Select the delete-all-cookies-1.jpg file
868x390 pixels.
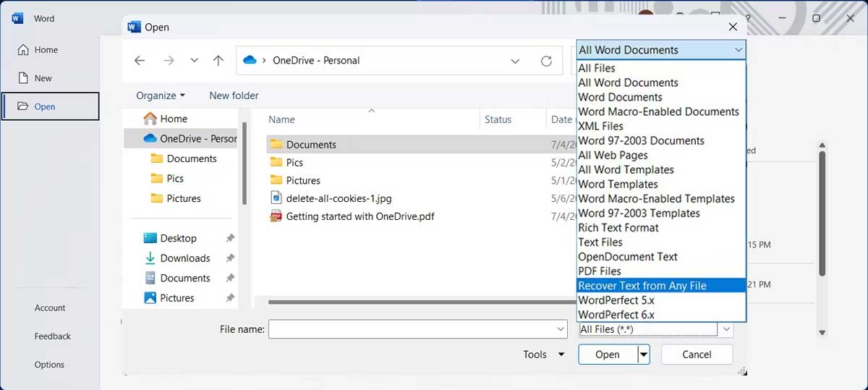click(x=339, y=198)
